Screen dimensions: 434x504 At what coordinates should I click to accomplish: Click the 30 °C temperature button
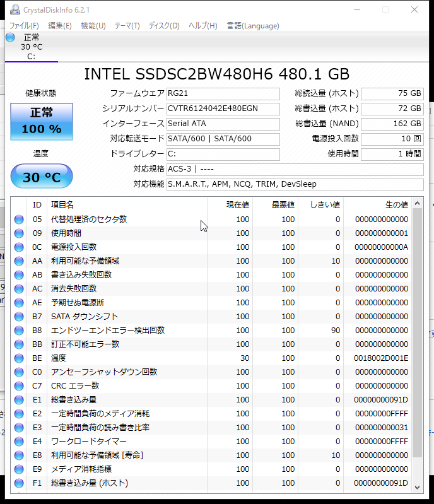42,176
